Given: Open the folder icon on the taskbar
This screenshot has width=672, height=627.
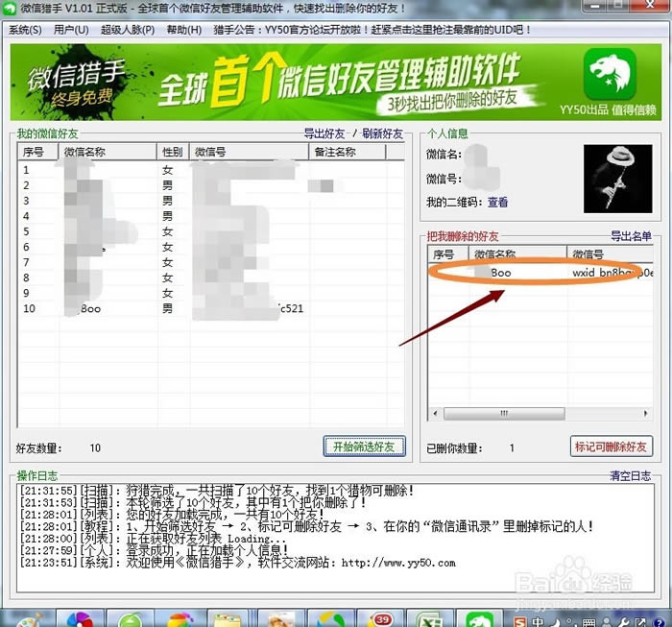Looking at the screenshot, I should (x=228, y=620).
